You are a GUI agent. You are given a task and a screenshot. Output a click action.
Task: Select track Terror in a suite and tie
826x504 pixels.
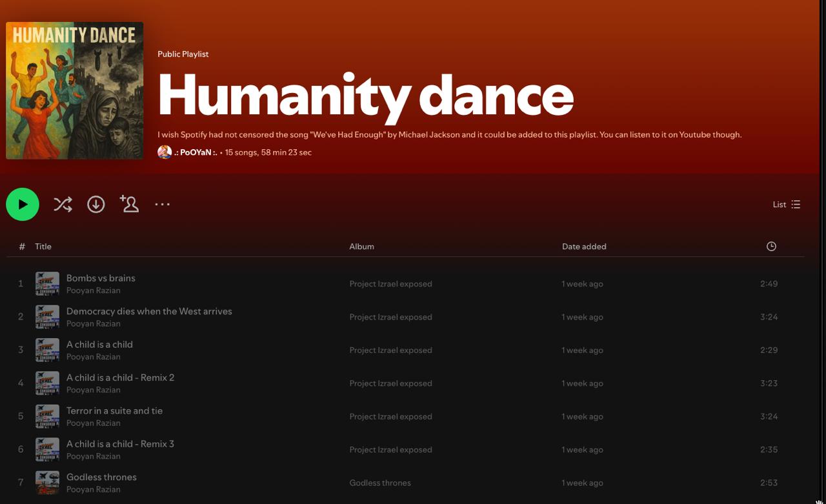point(114,410)
